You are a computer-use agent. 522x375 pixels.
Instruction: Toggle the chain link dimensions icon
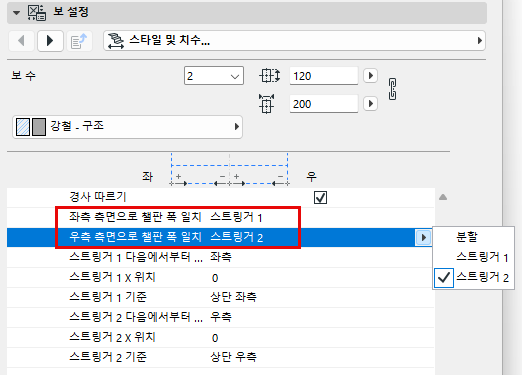coord(393,89)
